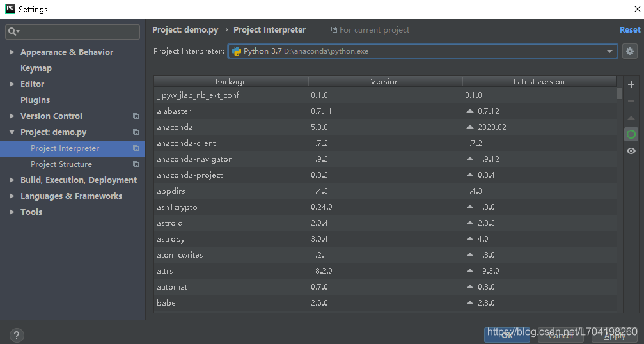644x344 pixels.
Task: Select the babel package row
Action: (x=385, y=303)
